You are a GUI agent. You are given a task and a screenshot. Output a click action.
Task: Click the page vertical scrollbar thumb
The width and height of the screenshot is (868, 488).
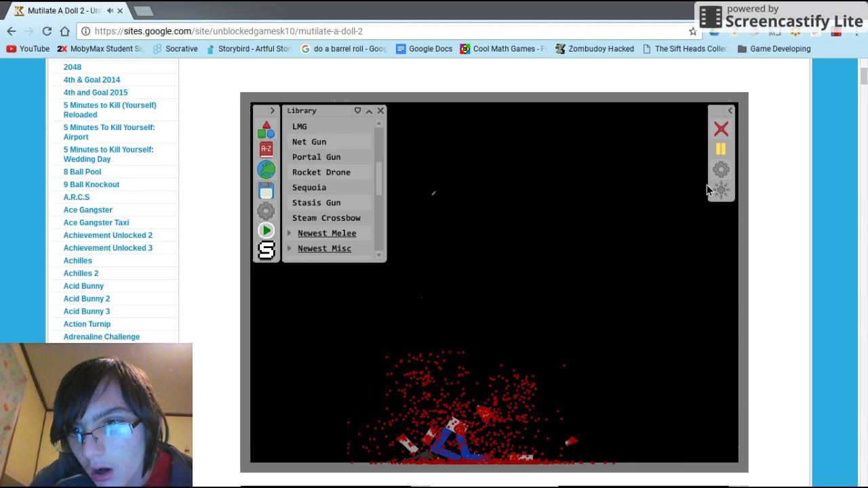pos(864,75)
